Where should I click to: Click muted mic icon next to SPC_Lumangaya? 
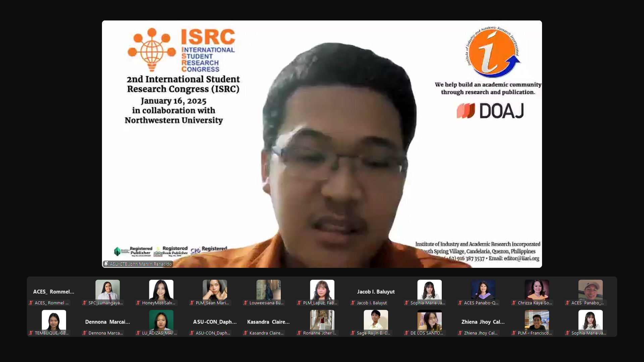(85, 303)
